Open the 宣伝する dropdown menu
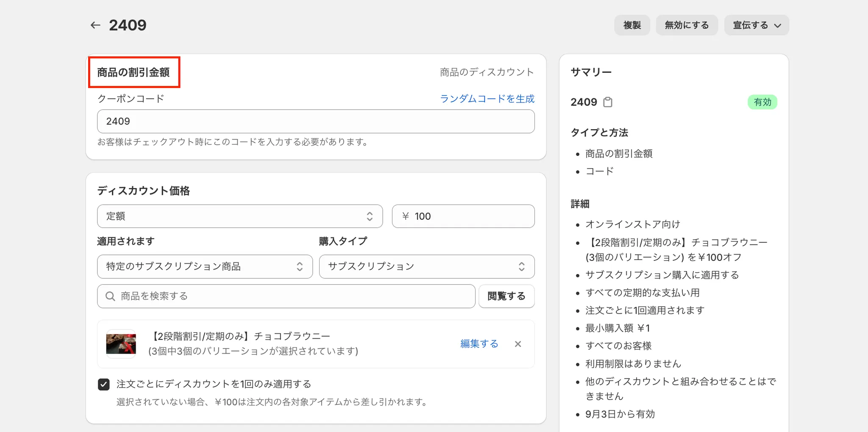This screenshot has height=432, width=868. [x=757, y=25]
